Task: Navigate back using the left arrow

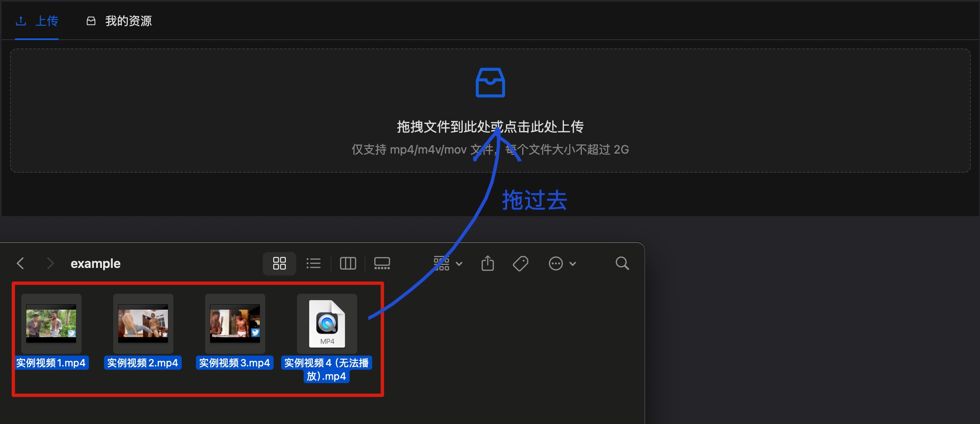Action: point(20,263)
